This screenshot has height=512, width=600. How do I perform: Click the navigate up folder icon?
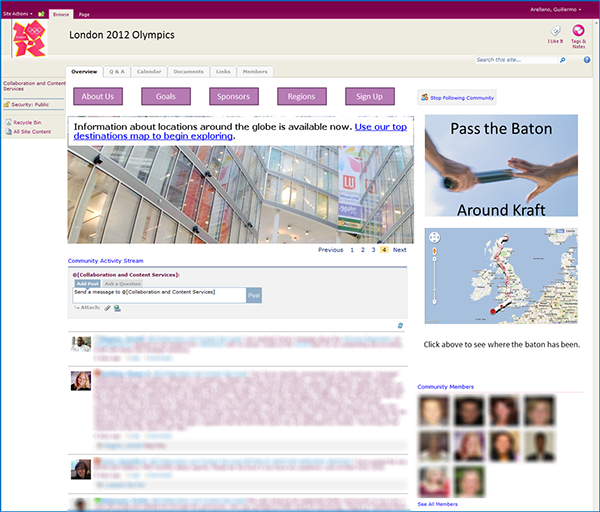[41, 14]
